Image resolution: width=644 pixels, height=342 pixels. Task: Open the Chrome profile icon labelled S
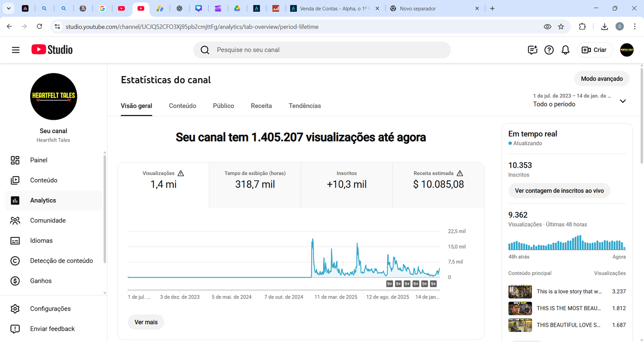tap(620, 27)
